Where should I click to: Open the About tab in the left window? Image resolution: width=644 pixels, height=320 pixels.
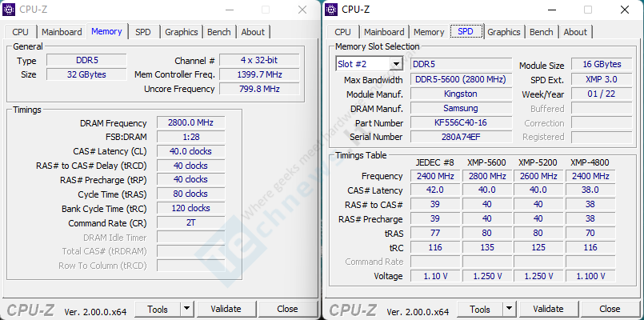tap(253, 32)
